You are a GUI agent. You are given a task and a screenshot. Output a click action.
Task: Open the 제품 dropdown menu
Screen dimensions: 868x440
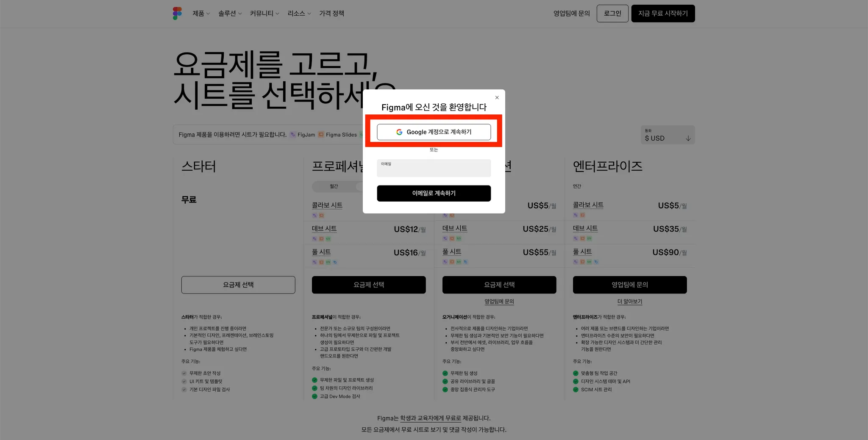201,14
